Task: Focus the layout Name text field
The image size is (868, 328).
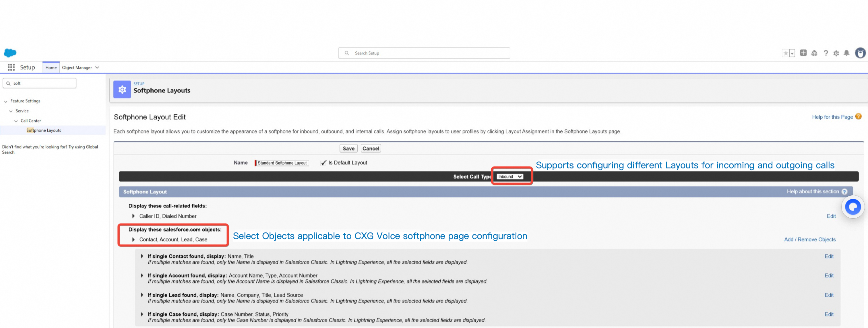Action: (282, 163)
